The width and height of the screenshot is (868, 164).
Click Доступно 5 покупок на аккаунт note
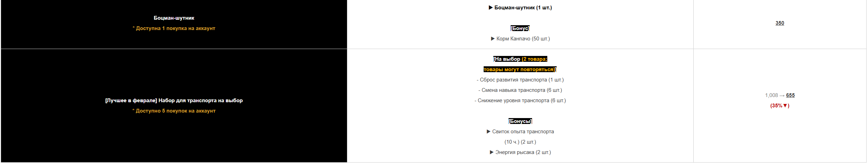[174, 111]
